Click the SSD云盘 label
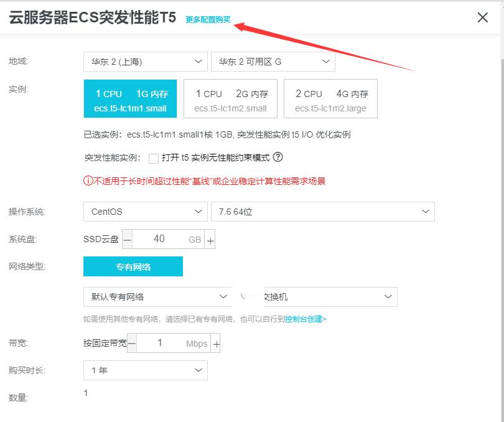504x422 pixels. pyautogui.click(x=101, y=239)
